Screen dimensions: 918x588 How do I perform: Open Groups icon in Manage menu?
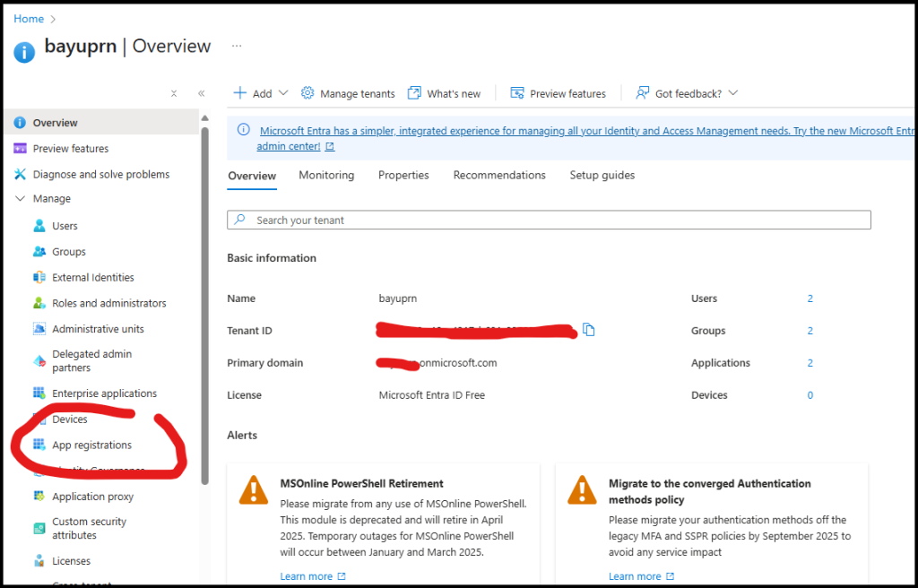(x=39, y=252)
